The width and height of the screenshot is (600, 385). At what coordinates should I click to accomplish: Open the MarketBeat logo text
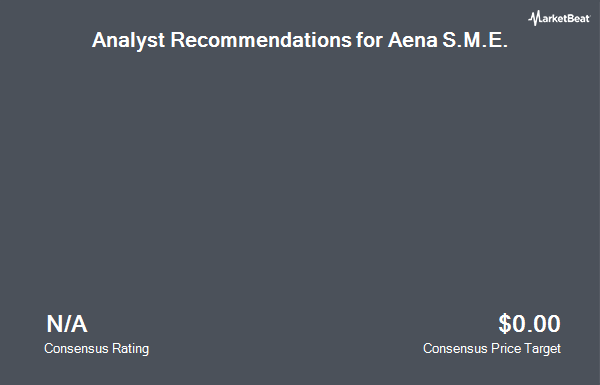click(559, 18)
